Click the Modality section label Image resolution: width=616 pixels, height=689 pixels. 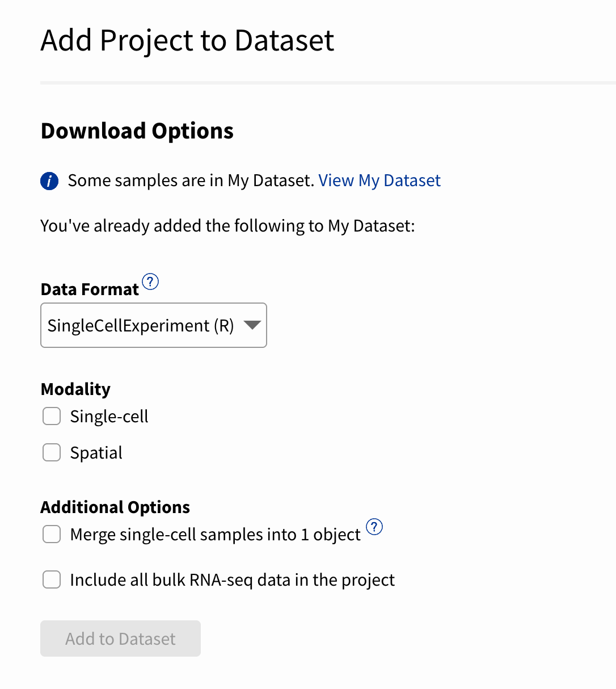75,389
